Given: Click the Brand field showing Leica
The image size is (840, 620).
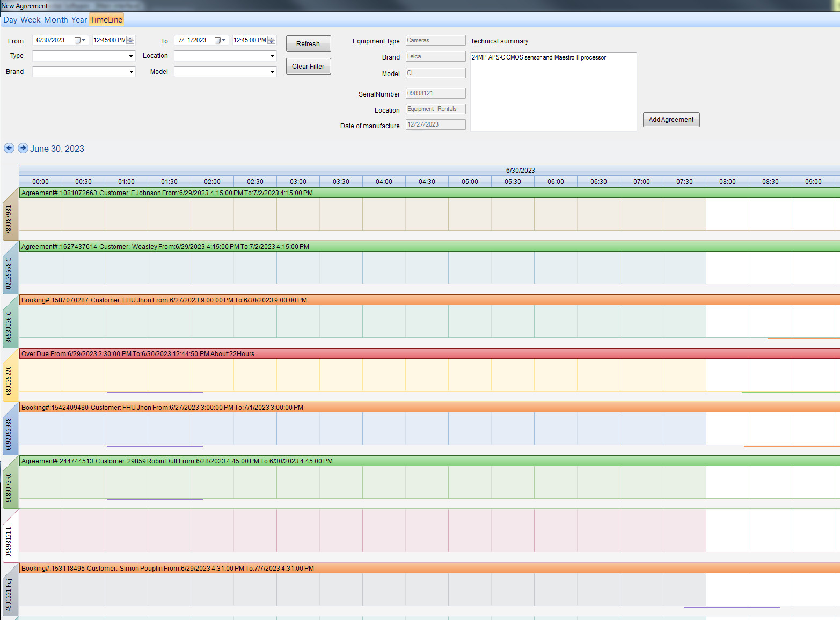Looking at the screenshot, I should (x=436, y=56).
